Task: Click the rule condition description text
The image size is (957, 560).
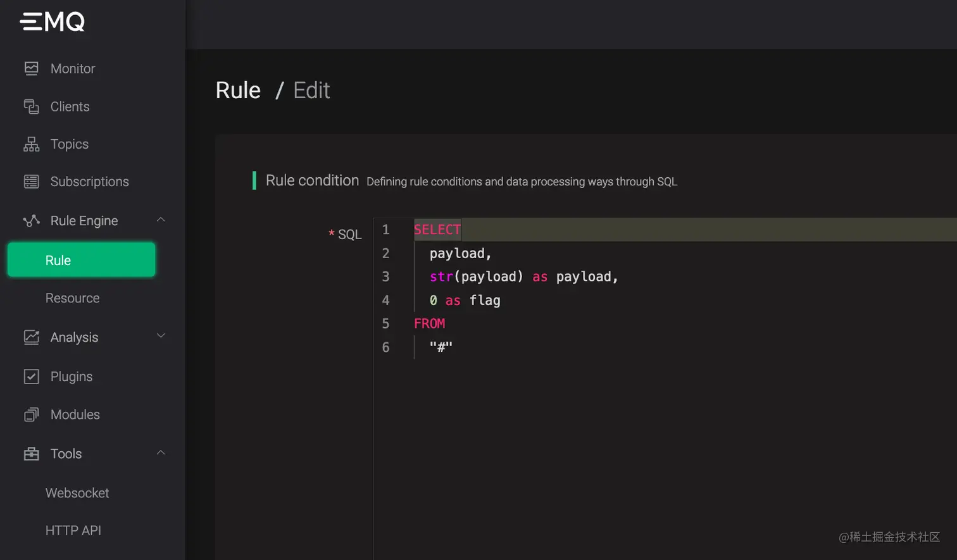Action: 522,182
